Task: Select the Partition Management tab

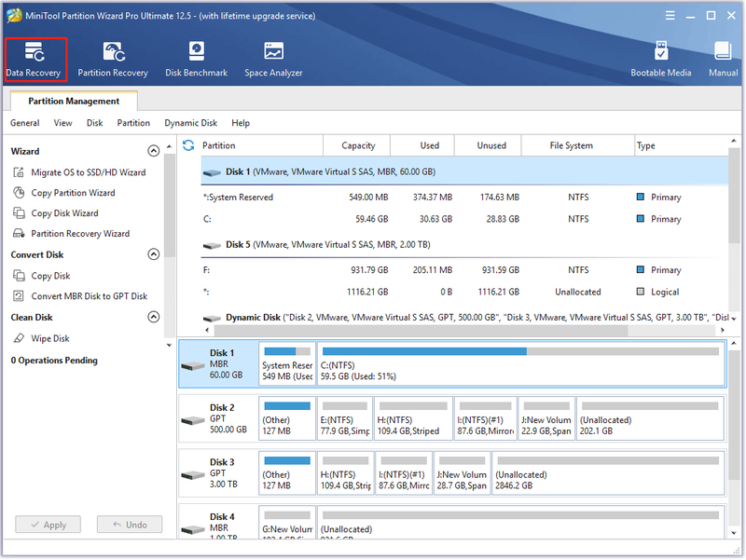Action: (x=74, y=102)
